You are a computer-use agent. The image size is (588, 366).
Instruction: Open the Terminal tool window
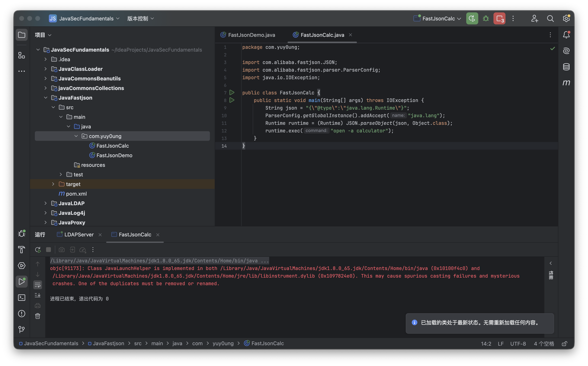click(22, 297)
